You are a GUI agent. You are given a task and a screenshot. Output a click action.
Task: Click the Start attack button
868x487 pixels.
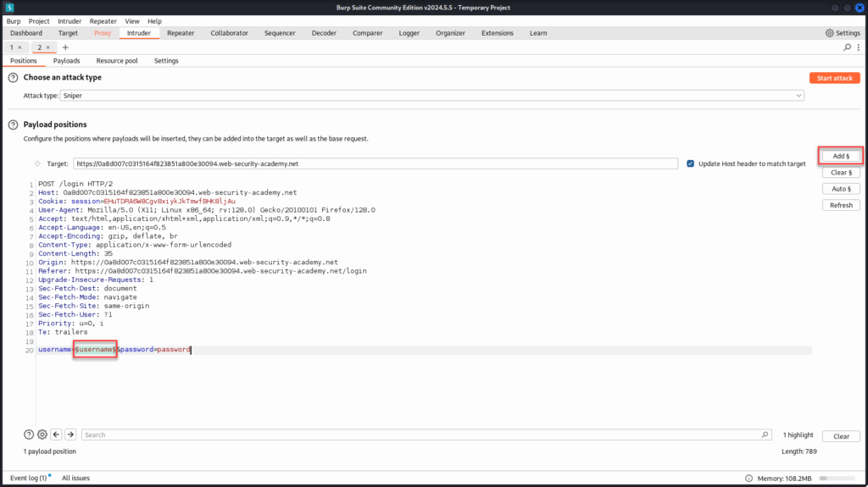[x=834, y=78]
